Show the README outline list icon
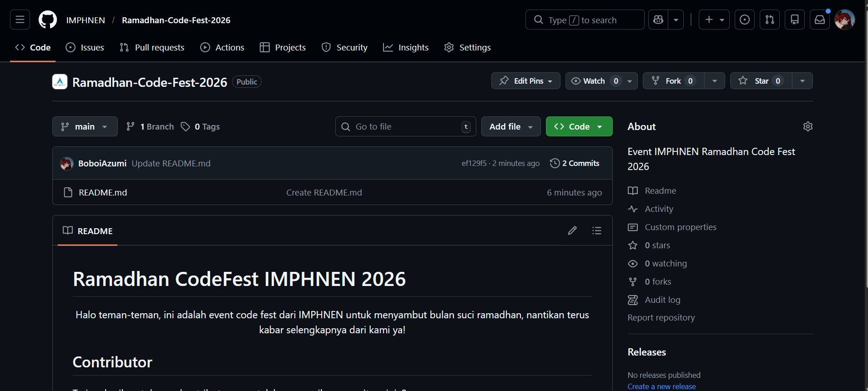Screen dimensions: 868x391 [597, 231]
